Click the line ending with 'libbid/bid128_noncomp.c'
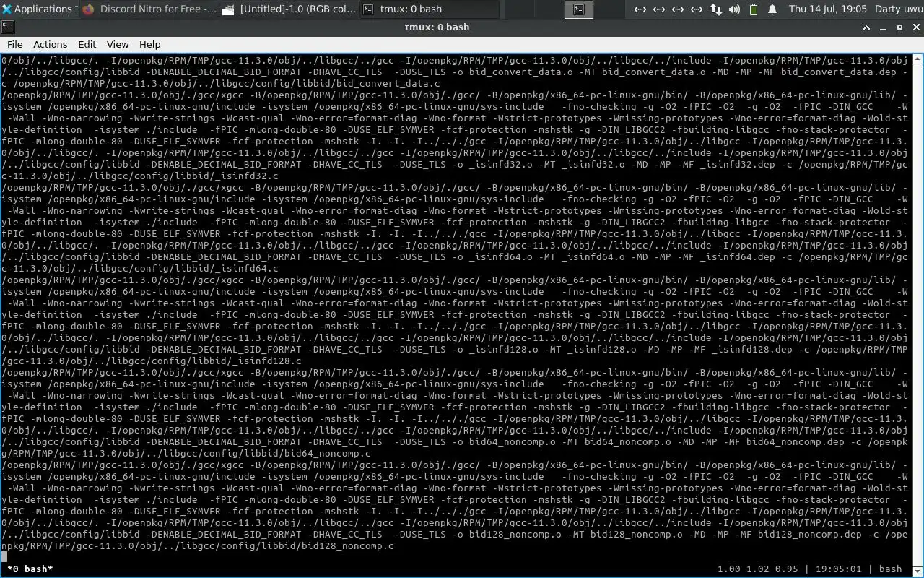The image size is (924, 578). (x=197, y=546)
